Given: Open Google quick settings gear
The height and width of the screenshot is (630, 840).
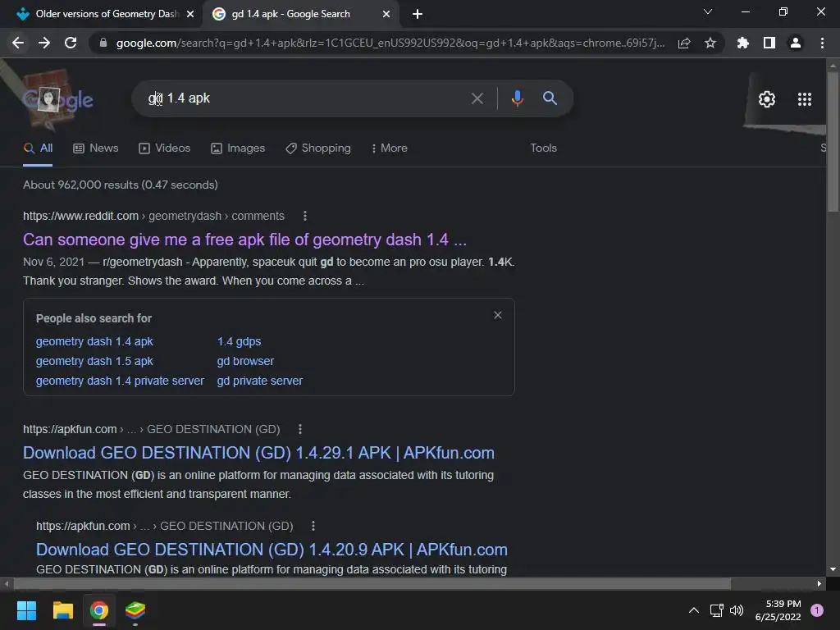Looking at the screenshot, I should [767, 99].
